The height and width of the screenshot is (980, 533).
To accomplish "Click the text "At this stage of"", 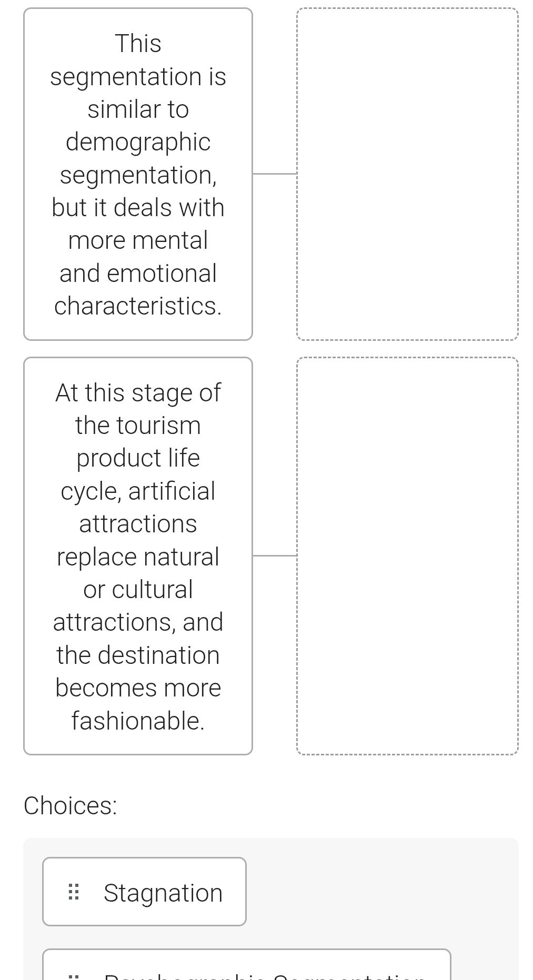I will point(138,393).
